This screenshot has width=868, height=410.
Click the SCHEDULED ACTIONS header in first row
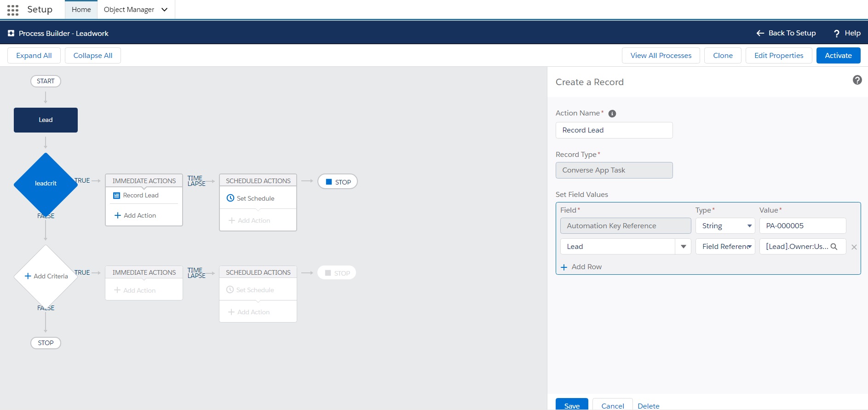258,181
